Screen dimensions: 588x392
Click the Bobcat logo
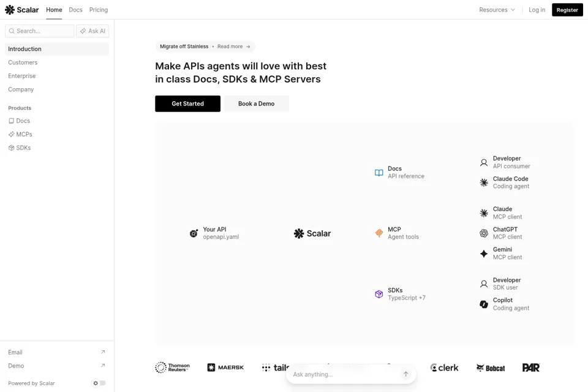491,368
